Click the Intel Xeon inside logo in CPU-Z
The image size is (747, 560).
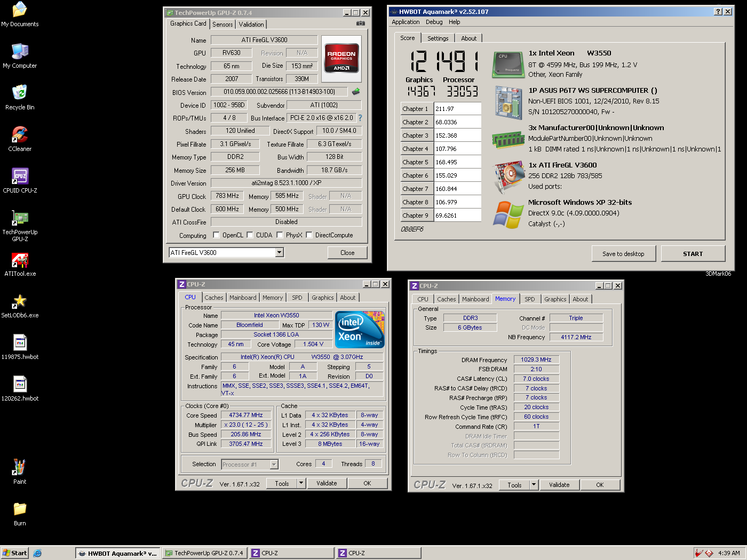point(359,329)
